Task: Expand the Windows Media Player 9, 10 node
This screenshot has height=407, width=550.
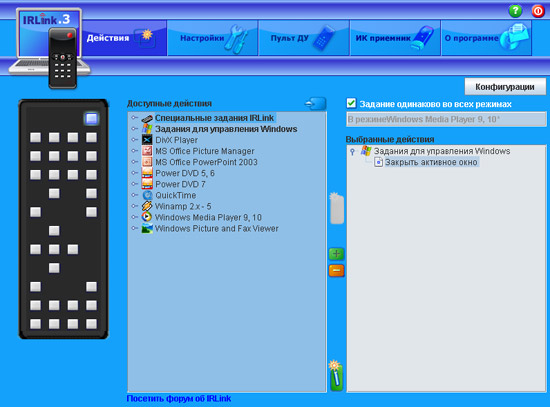Action: point(134,217)
